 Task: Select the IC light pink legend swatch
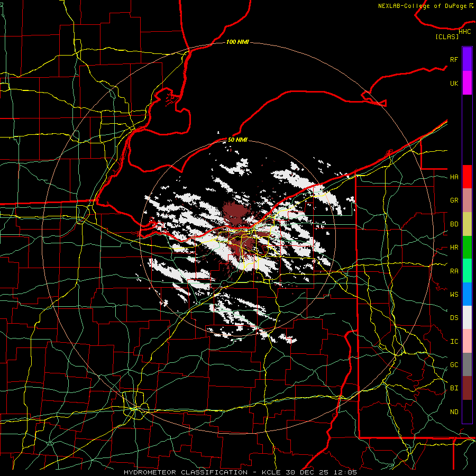click(467, 341)
